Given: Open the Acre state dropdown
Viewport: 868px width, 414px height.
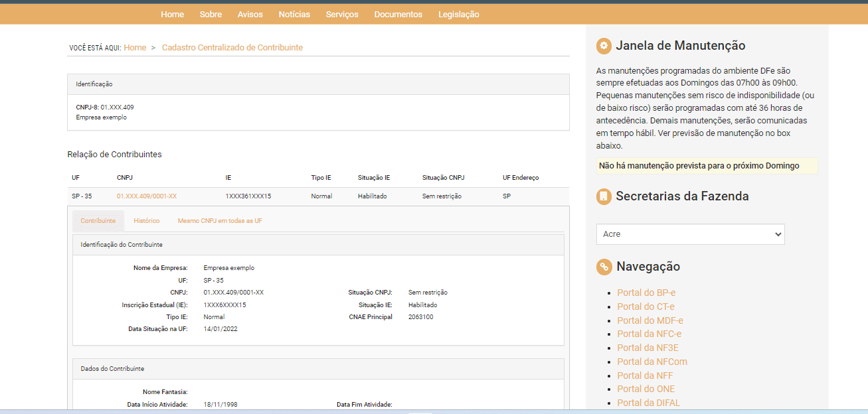Looking at the screenshot, I should [690, 234].
